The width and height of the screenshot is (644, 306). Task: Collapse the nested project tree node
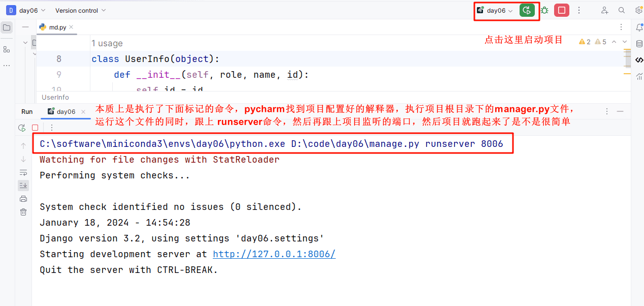[x=35, y=54]
